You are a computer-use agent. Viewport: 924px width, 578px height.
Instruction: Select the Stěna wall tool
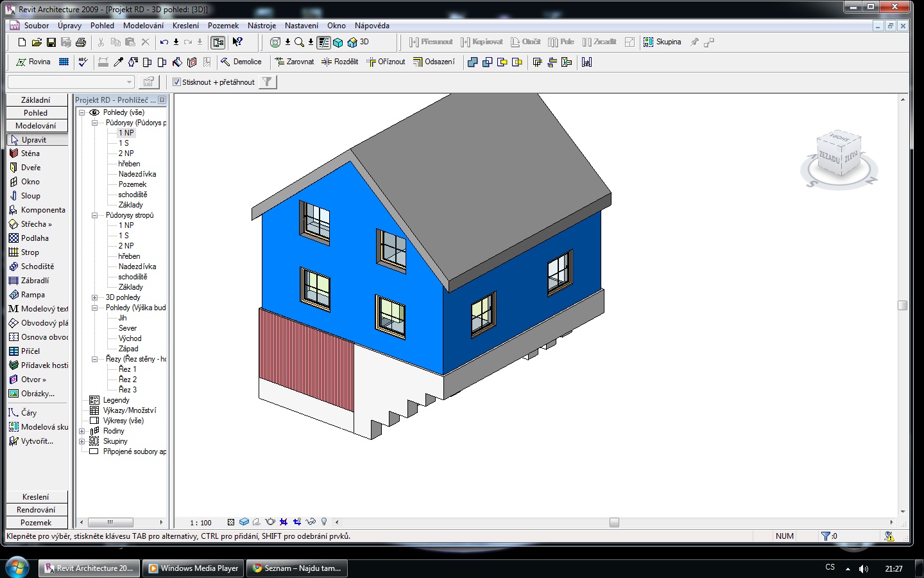pyautogui.click(x=30, y=153)
